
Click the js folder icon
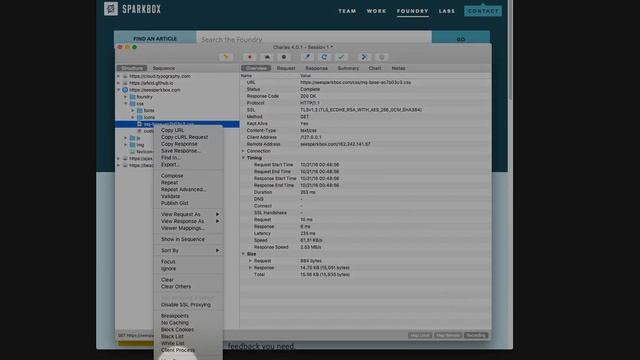coord(132,138)
